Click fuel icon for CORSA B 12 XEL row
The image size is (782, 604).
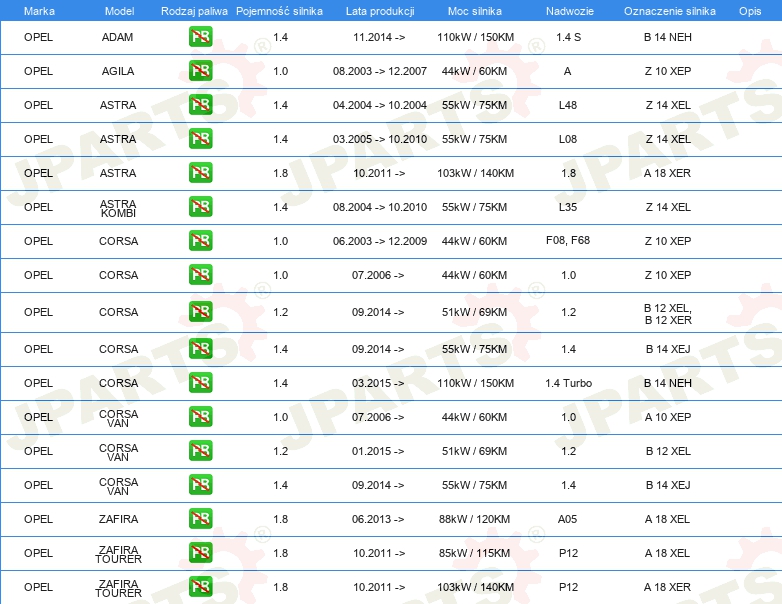point(200,312)
